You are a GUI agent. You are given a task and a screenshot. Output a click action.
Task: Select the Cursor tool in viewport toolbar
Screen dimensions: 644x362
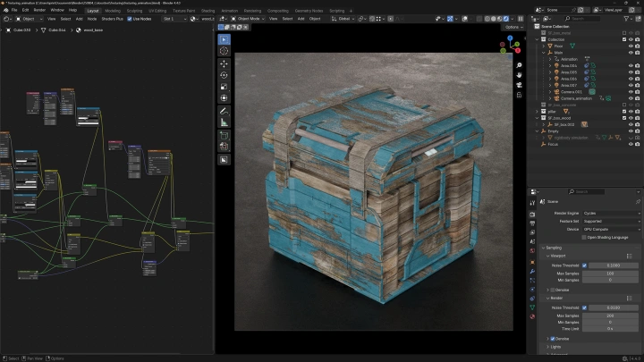tap(224, 51)
